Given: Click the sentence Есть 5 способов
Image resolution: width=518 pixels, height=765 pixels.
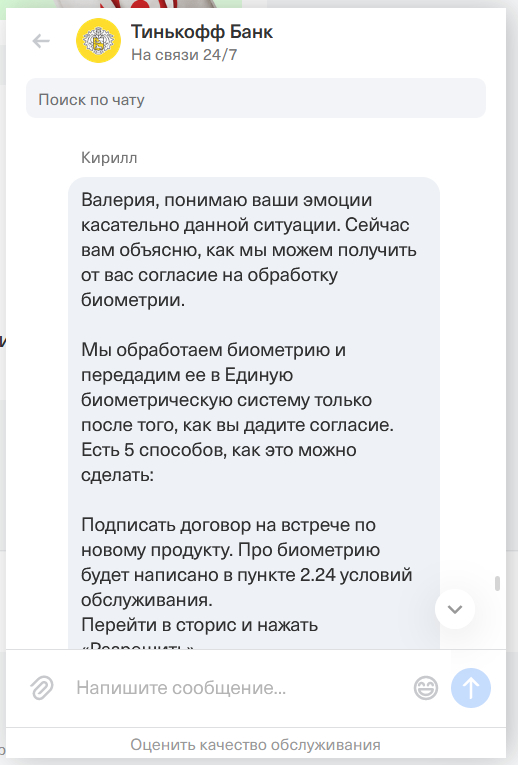Looking at the screenshot, I should [x=219, y=462].
